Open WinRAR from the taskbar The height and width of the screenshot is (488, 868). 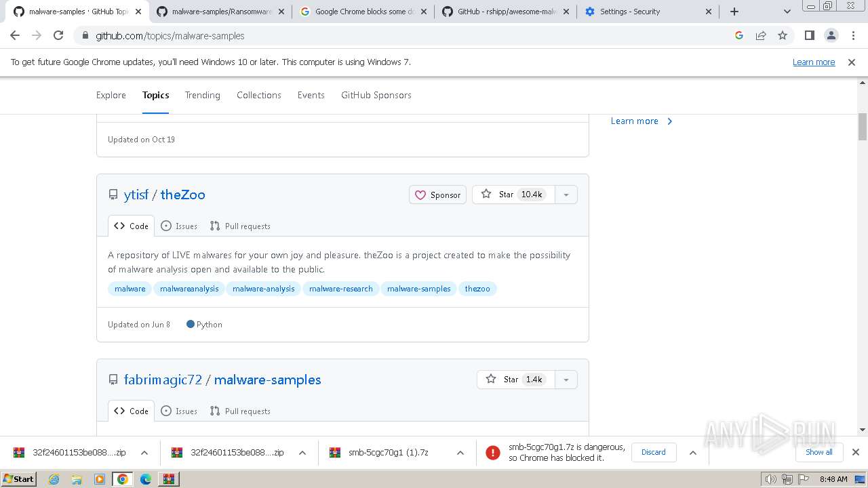click(x=168, y=479)
